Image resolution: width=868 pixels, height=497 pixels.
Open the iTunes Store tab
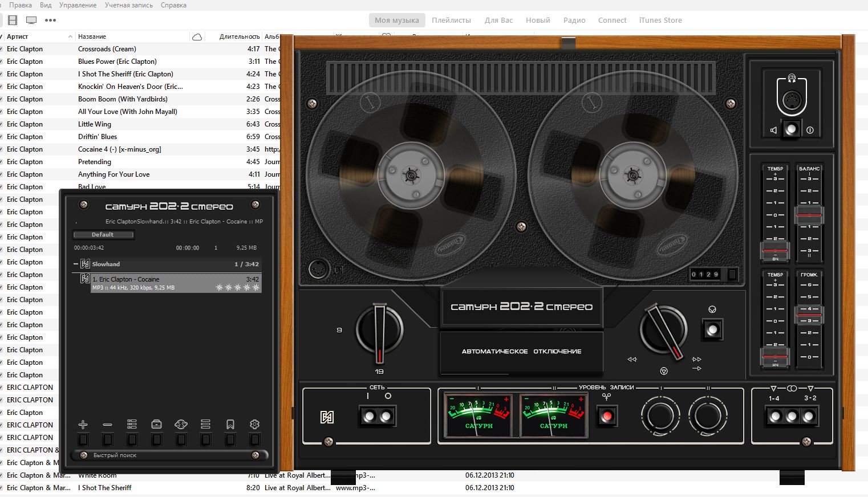pyautogui.click(x=660, y=20)
